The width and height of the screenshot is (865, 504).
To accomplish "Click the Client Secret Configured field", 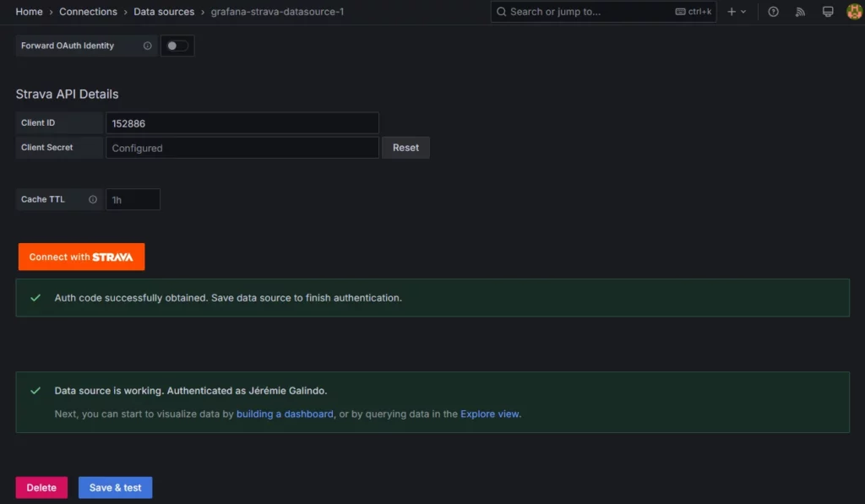I will pyautogui.click(x=242, y=148).
